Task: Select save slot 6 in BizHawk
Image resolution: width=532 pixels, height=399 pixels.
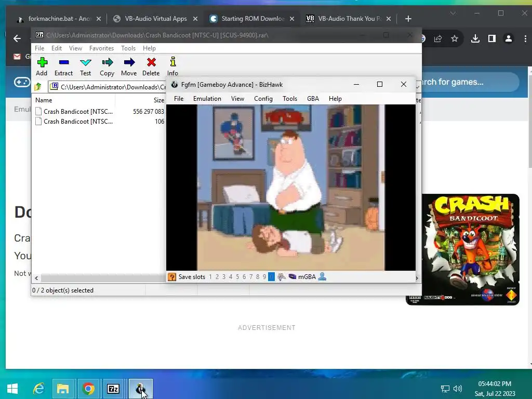Action: click(244, 277)
